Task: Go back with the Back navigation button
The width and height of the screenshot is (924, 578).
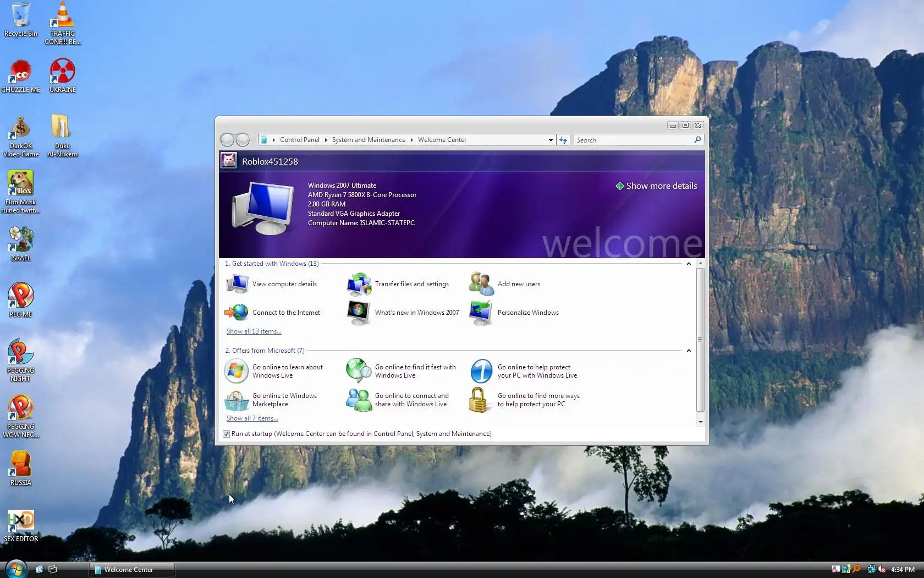Action: (227, 140)
